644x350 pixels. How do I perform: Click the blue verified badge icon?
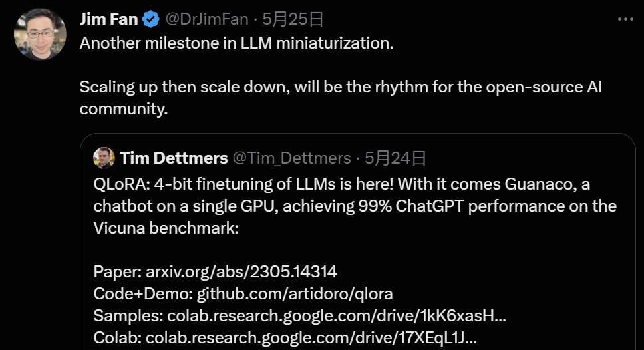151,19
